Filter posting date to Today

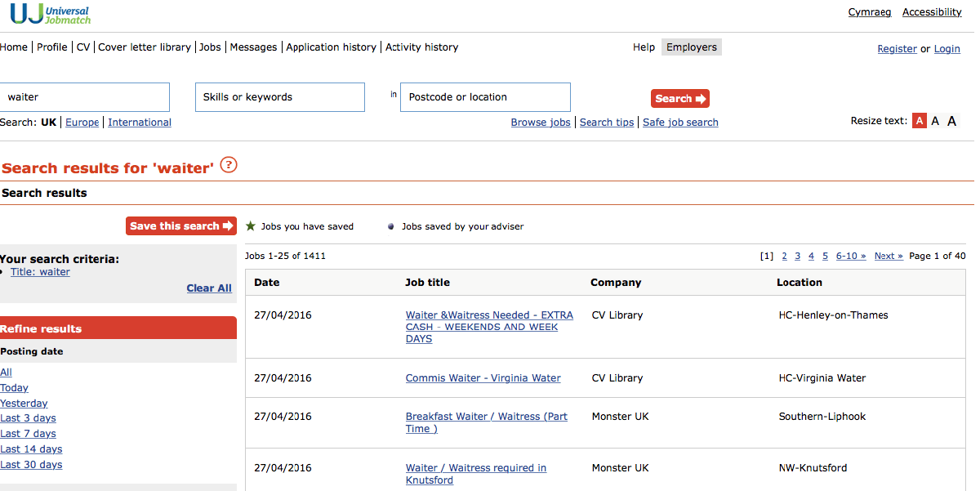(x=14, y=388)
